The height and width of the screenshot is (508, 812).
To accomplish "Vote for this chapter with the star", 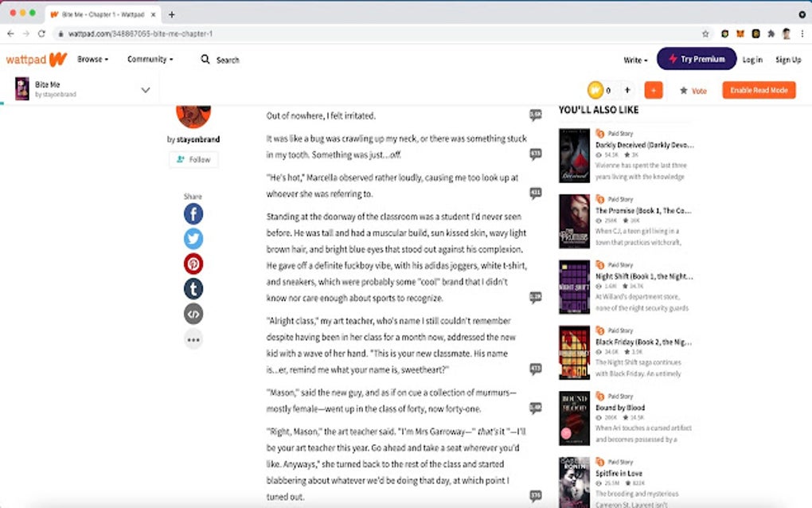I will pyautogui.click(x=693, y=91).
